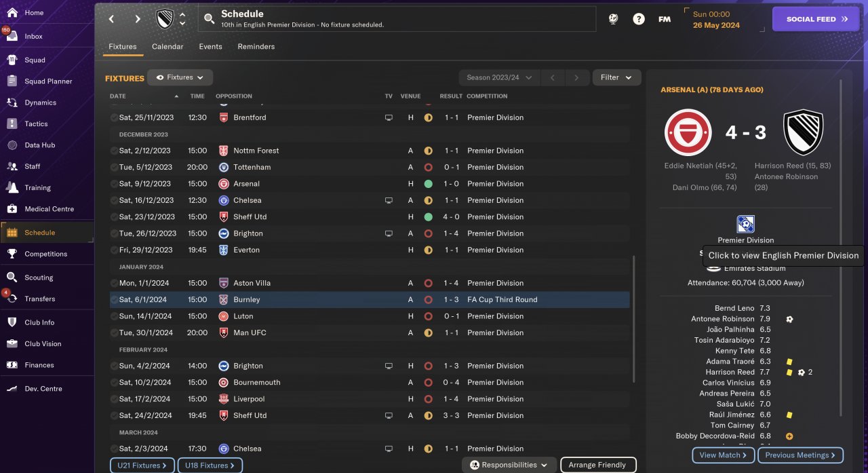
Task: Expand the Fixtures view dropdown
Action: pyautogui.click(x=180, y=77)
